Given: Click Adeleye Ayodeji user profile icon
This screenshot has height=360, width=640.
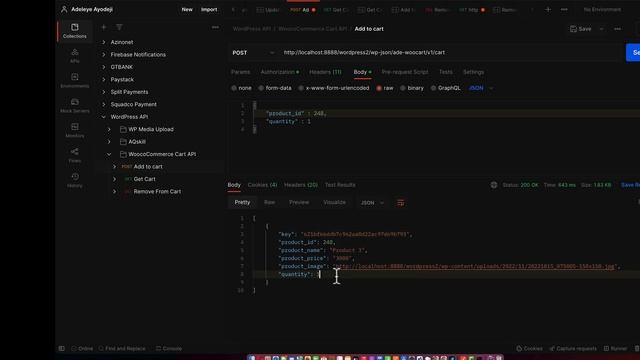Looking at the screenshot, I should click(x=64, y=9).
